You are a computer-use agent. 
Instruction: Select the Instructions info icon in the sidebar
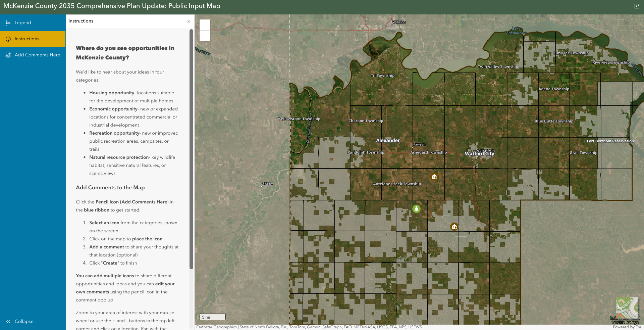[8, 39]
